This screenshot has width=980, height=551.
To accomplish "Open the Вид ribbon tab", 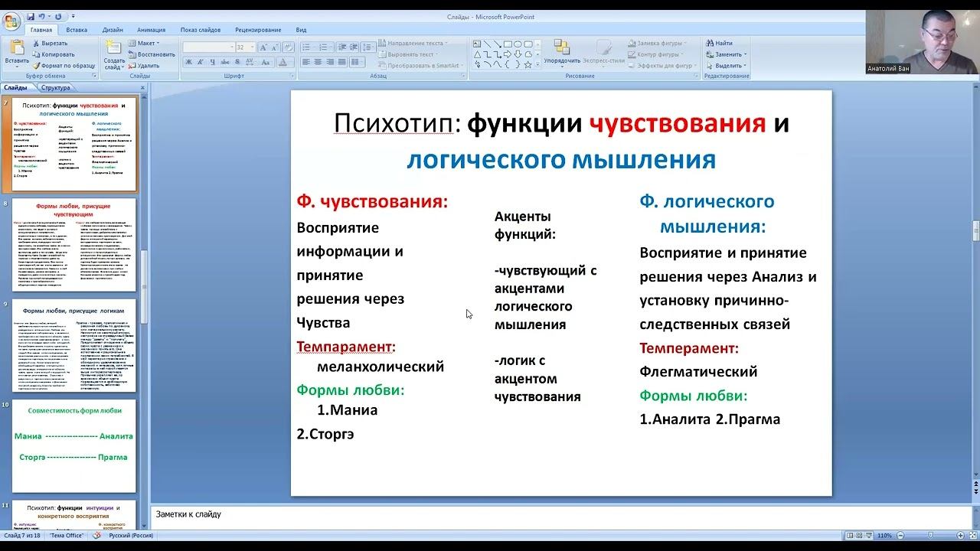I will 301,30.
